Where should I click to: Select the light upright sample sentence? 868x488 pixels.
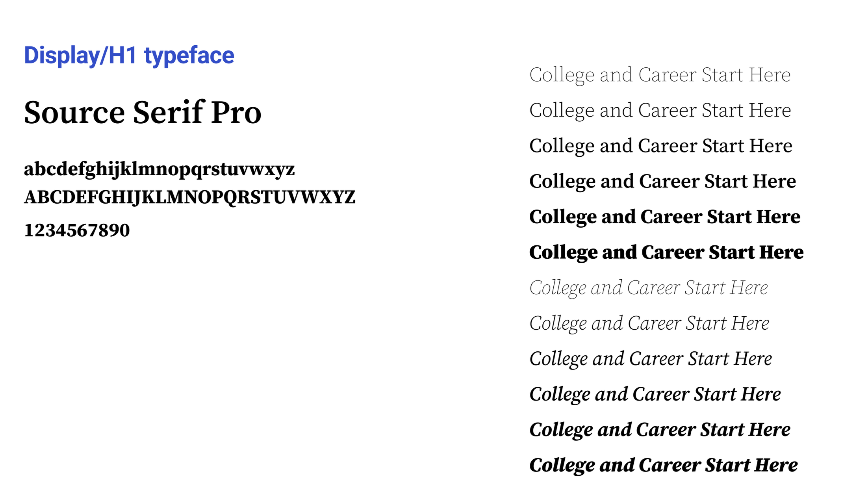[660, 111]
